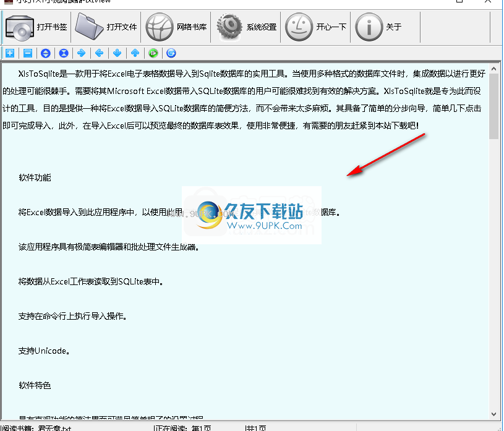Click line 将数据从Excel工作表读取到SQLite表中。
Image resolution: width=504 pixels, height=431 pixels.
click(91, 281)
